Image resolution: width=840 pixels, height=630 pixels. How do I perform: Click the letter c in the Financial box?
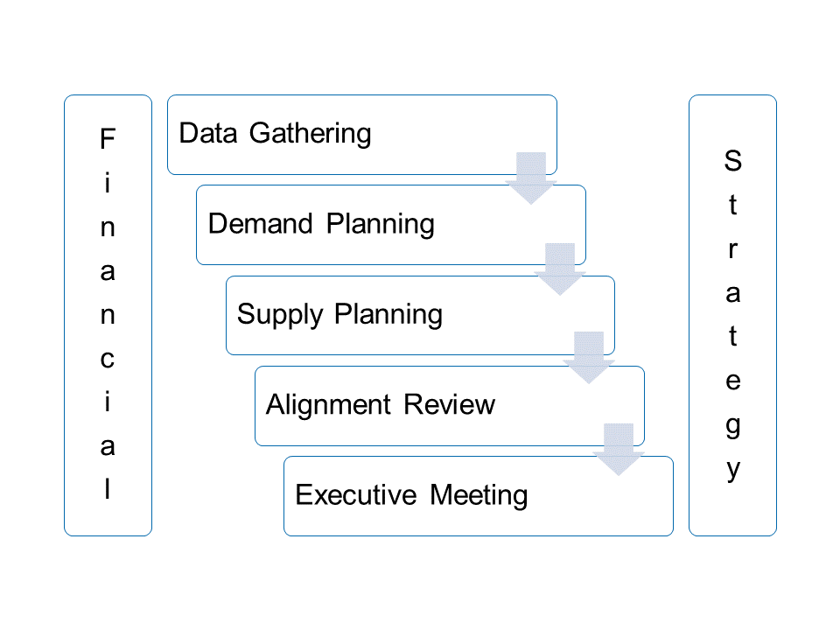108,359
